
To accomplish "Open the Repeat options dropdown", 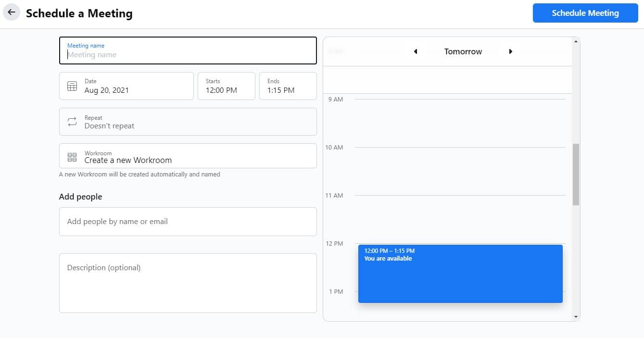I will click(x=188, y=122).
